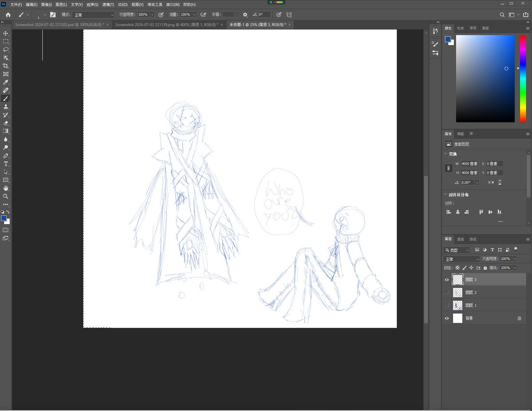The height and width of the screenshot is (411, 532).
Task: Open layer 不透明度 dropdown
Action: coord(514,259)
